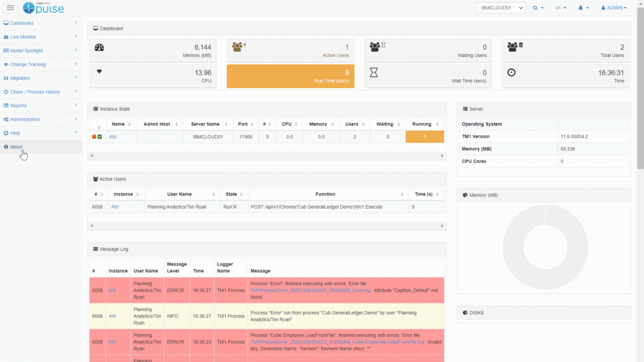644x362 pixels.
Task: Toggle the green checkbox in AW row
Action: click(x=99, y=136)
